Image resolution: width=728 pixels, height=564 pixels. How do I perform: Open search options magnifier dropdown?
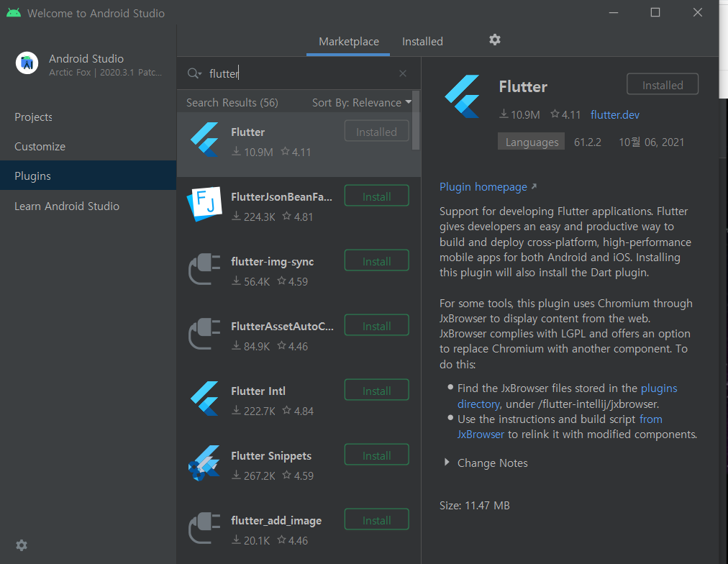tap(194, 73)
